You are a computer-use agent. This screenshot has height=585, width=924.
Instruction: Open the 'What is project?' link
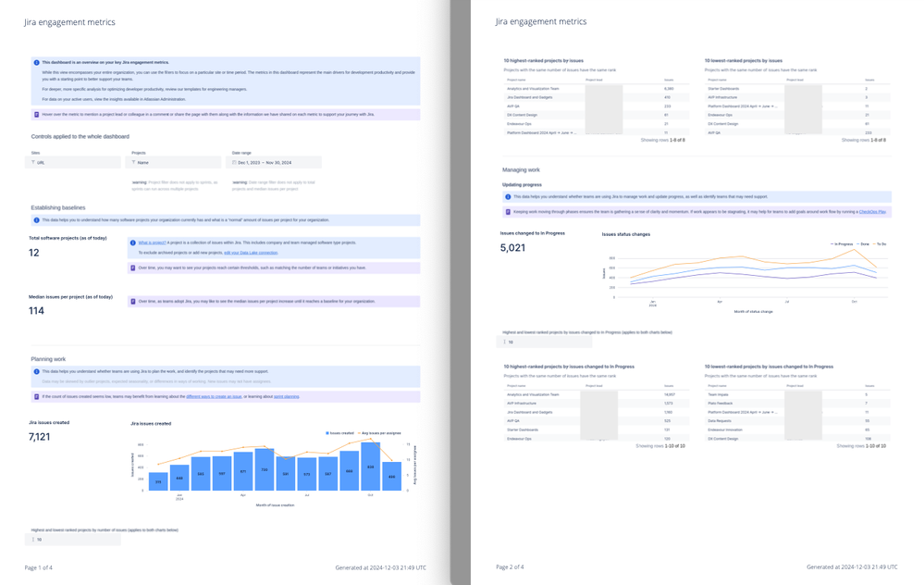[152, 243]
